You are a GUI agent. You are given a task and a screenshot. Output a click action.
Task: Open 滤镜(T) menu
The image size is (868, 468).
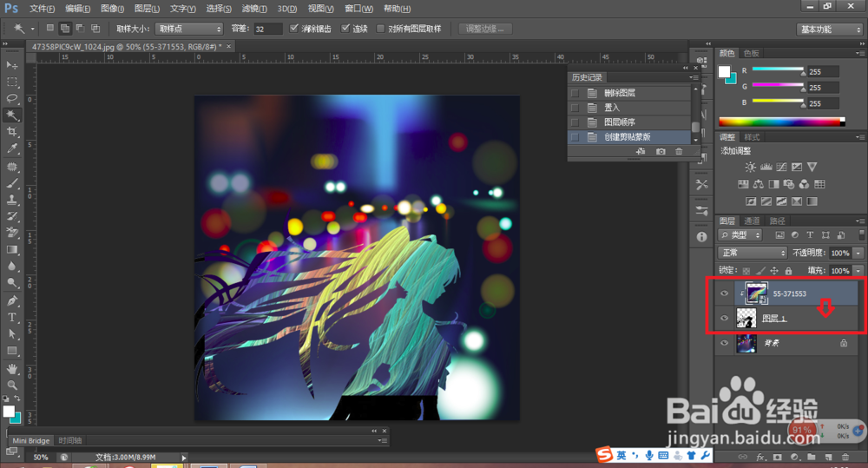pos(254,9)
